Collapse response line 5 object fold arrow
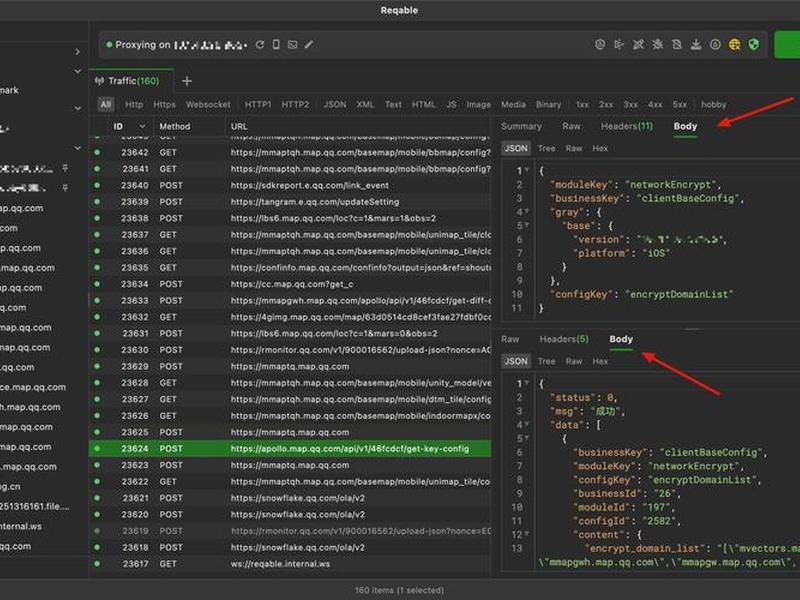800x600 pixels. (x=527, y=438)
